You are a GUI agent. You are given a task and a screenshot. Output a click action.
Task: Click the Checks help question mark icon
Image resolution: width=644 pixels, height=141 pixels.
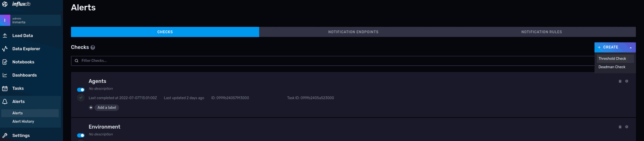(x=93, y=47)
